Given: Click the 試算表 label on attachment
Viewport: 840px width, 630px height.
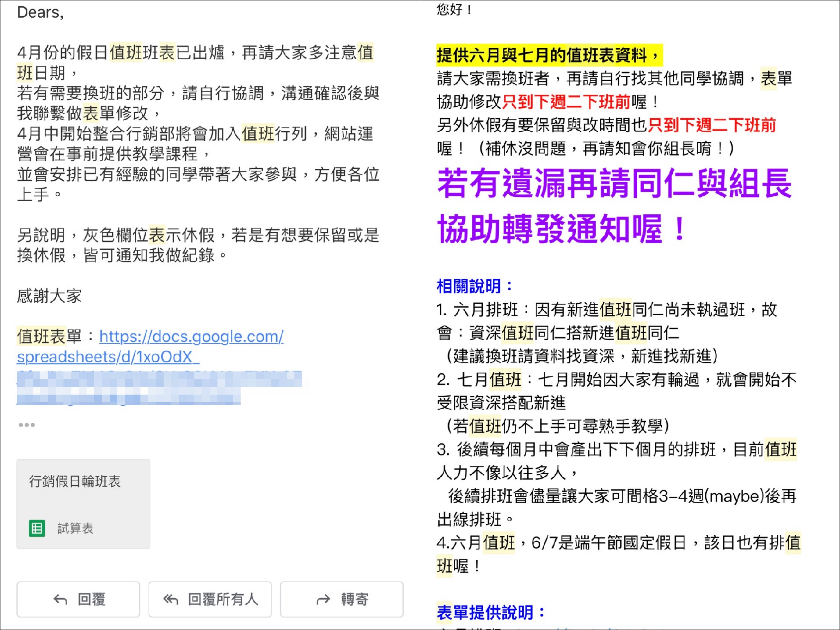Looking at the screenshot, I should (x=75, y=528).
